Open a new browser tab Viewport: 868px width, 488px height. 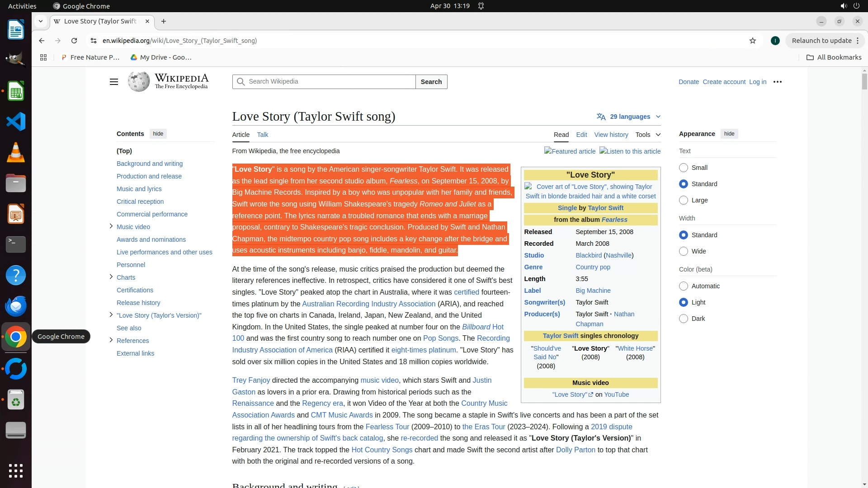point(164,21)
